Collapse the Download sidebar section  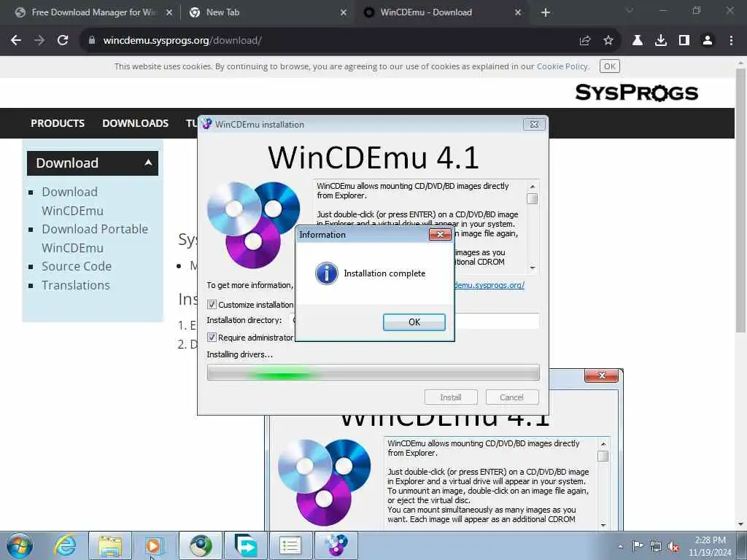click(93, 163)
